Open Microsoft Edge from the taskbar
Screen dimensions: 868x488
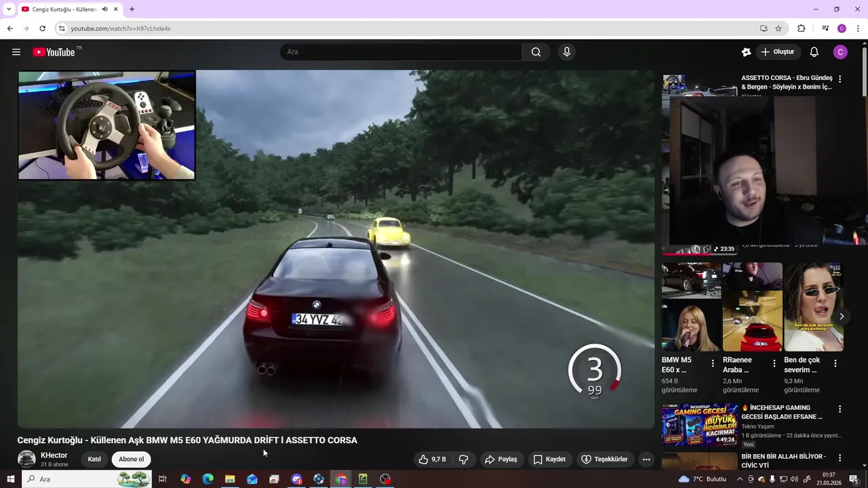208,479
